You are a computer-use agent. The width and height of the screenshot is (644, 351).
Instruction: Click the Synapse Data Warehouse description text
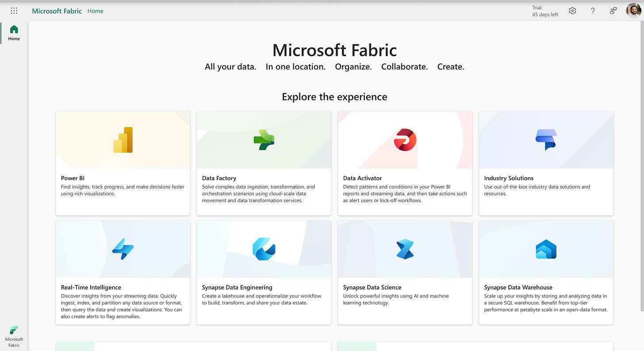(x=546, y=303)
